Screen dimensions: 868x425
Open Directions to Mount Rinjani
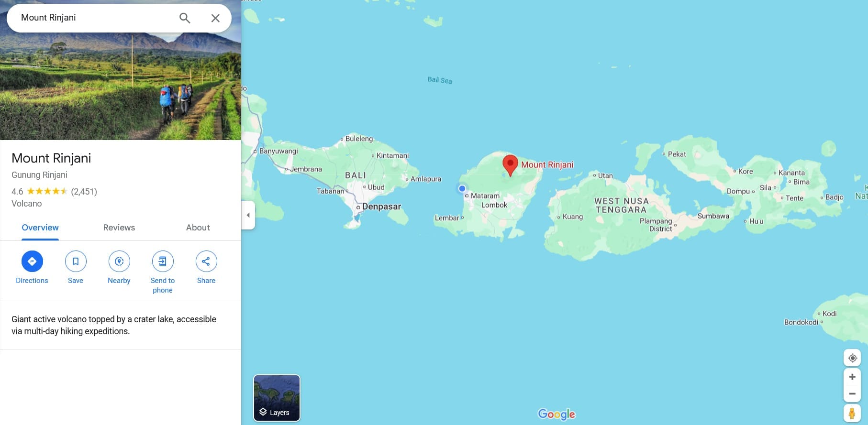32,268
